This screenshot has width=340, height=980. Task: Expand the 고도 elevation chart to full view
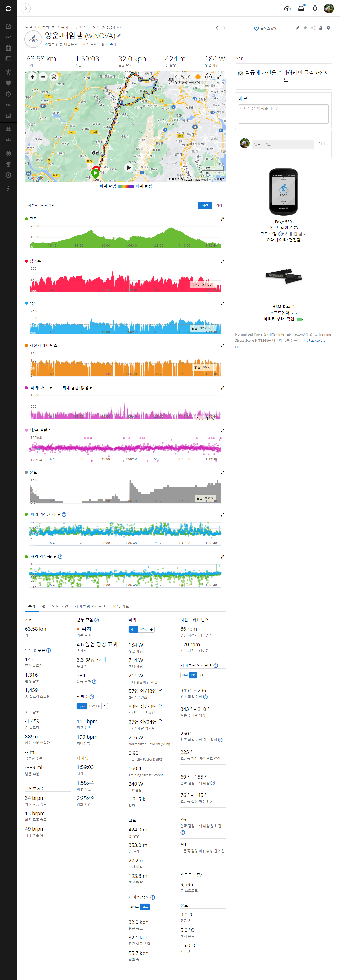coord(222,219)
